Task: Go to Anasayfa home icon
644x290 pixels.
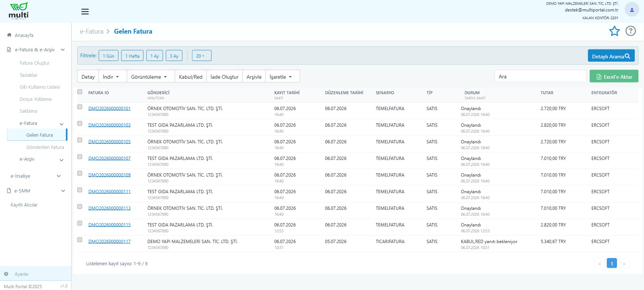Action: tap(9, 35)
